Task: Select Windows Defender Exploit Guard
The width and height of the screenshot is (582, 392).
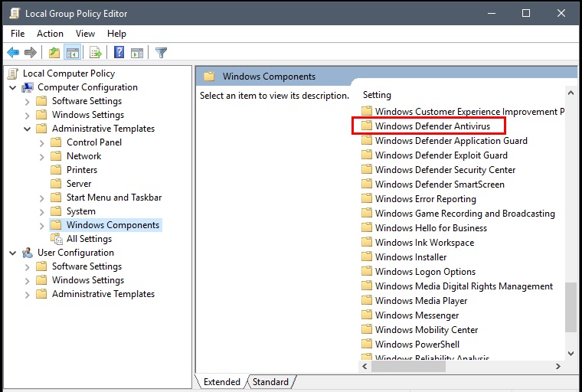Action: (441, 155)
